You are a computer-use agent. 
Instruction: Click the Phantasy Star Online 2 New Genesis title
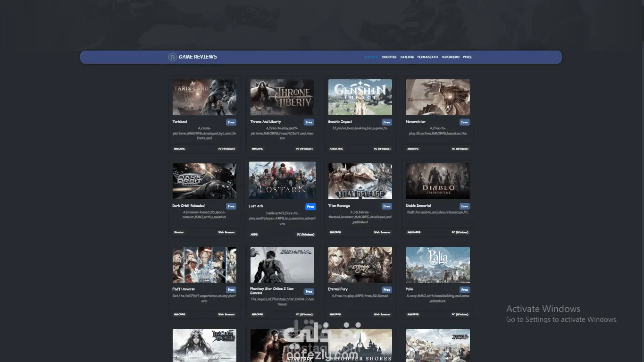(272, 291)
